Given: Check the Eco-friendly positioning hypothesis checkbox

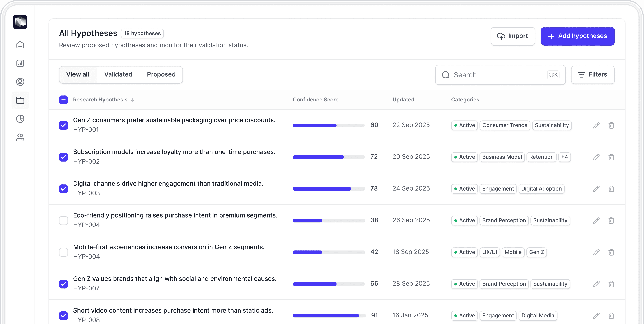Looking at the screenshot, I should [63, 220].
